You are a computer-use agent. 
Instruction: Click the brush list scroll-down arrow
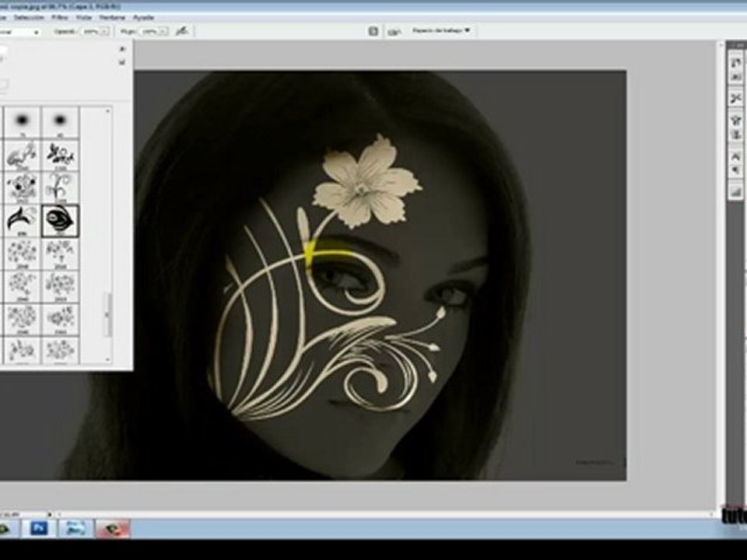tap(108, 360)
